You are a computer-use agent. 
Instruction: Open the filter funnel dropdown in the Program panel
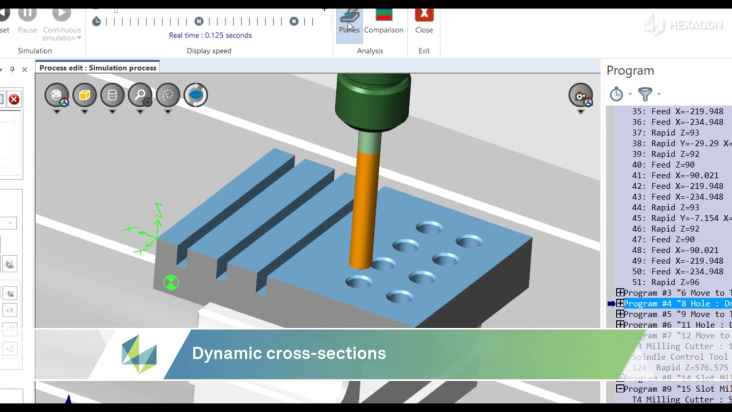tap(645, 94)
